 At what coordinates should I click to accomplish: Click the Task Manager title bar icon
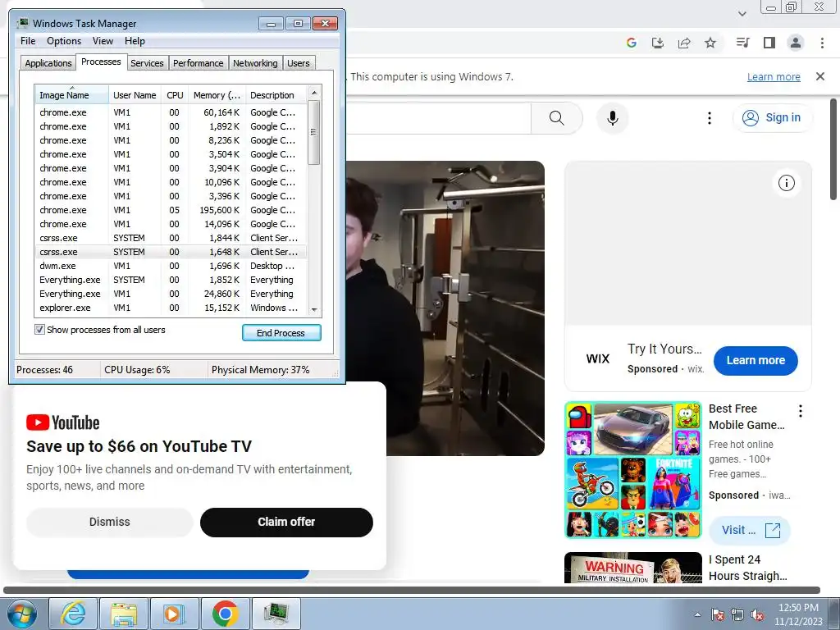coord(22,23)
